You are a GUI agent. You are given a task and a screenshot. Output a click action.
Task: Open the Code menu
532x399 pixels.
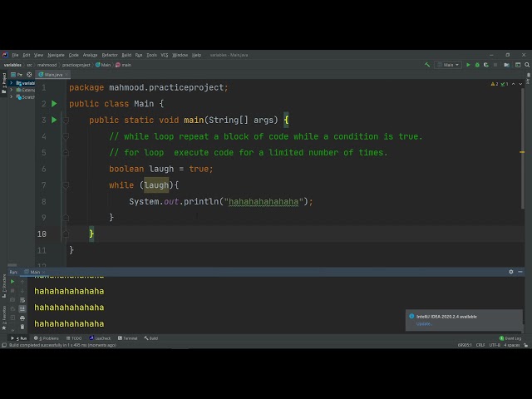click(x=74, y=55)
